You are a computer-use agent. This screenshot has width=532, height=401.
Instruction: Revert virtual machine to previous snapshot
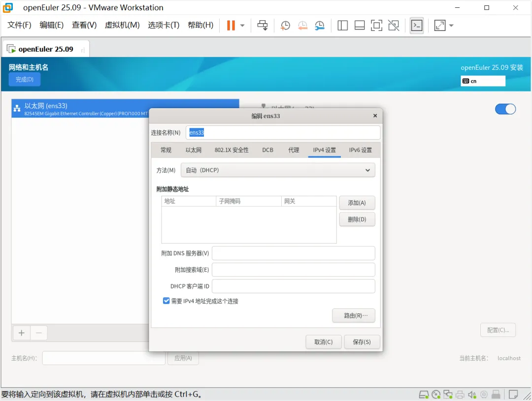click(302, 26)
